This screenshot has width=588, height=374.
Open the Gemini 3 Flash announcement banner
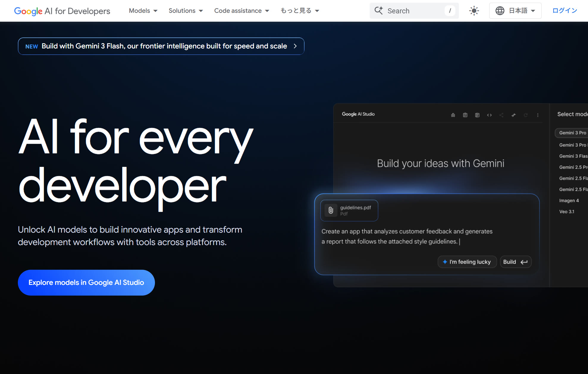(x=161, y=46)
